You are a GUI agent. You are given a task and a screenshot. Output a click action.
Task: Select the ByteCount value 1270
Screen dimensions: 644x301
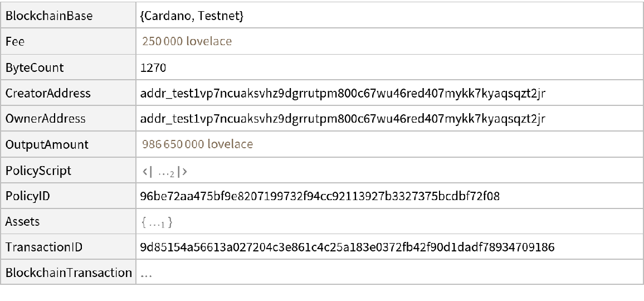coord(153,68)
